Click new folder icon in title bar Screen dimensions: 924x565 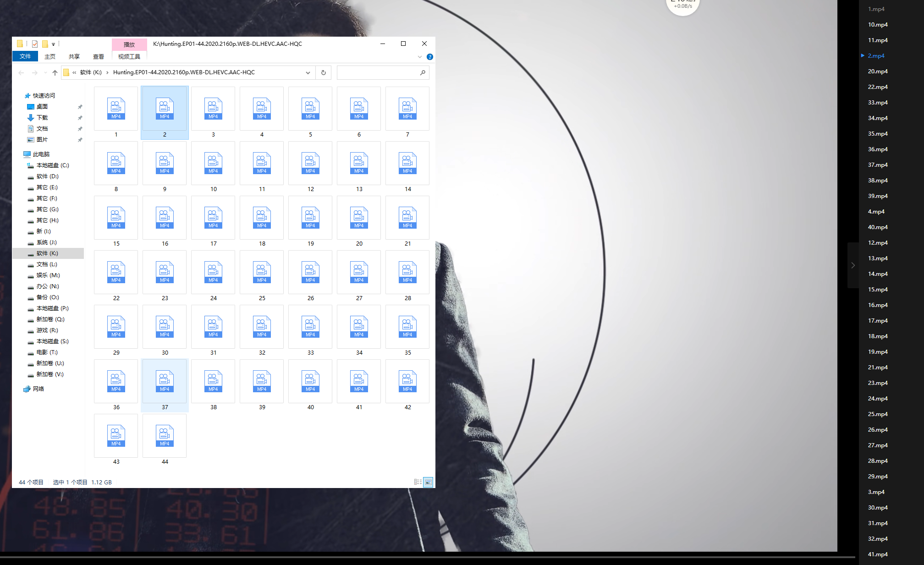[x=45, y=44]
